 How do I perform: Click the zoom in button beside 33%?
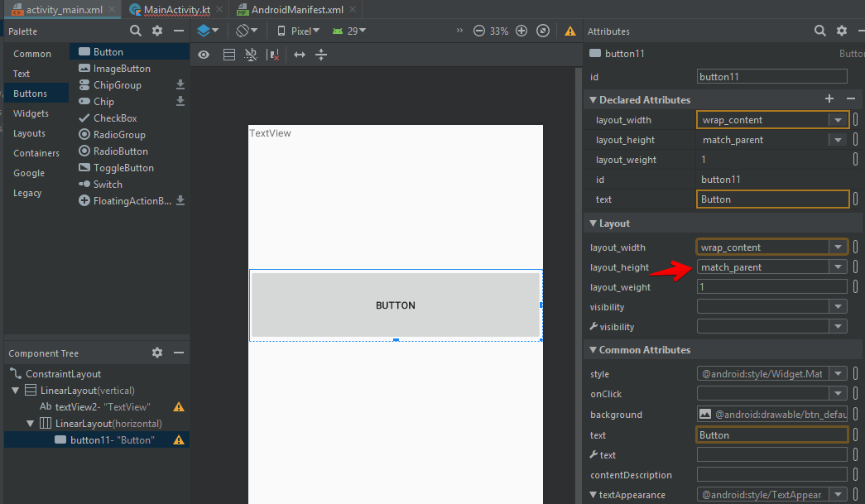pyautogui.click(x=521, y=31)
